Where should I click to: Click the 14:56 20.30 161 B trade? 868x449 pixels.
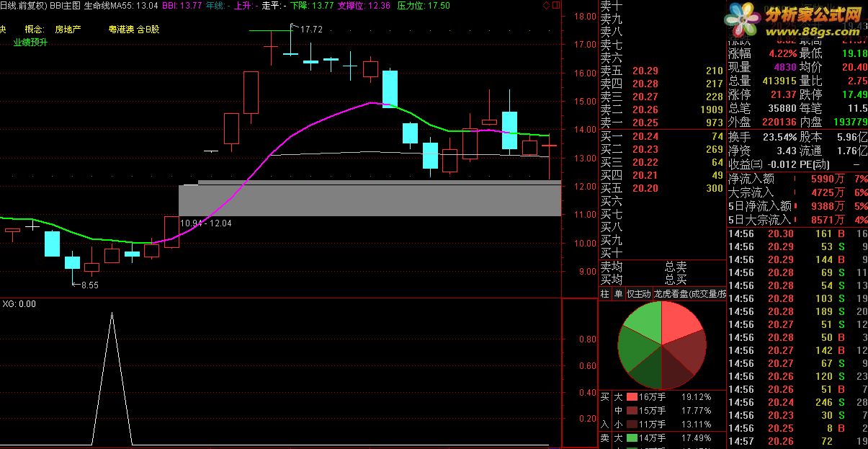797,234
